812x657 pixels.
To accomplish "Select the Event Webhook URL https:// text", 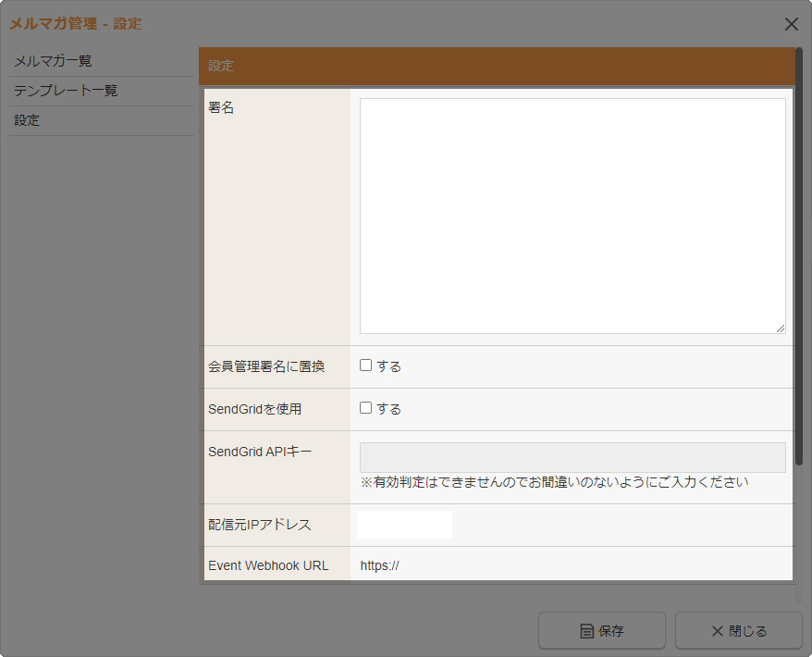I will [379, 565].
